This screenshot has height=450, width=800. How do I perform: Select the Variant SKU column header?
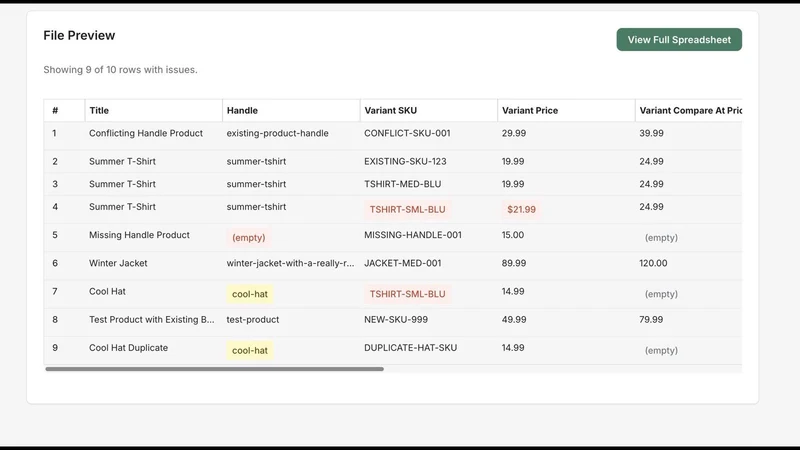click(x=390, y=110)
